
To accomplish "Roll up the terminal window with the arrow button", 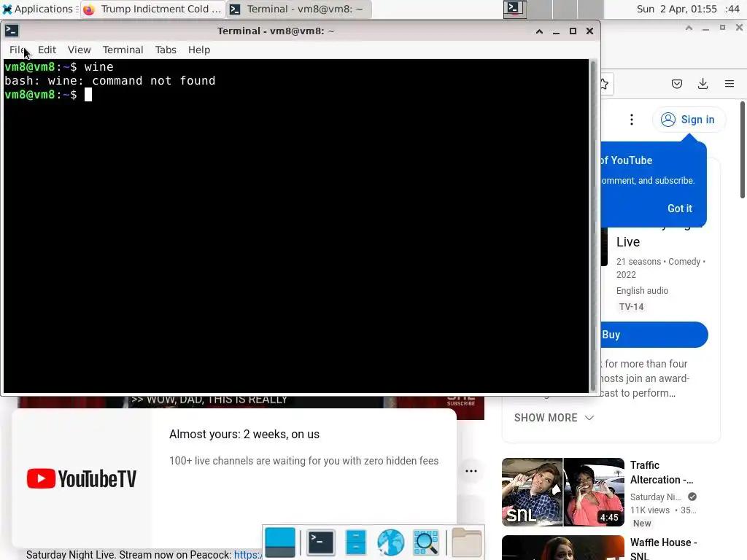I will coord(539,31).
